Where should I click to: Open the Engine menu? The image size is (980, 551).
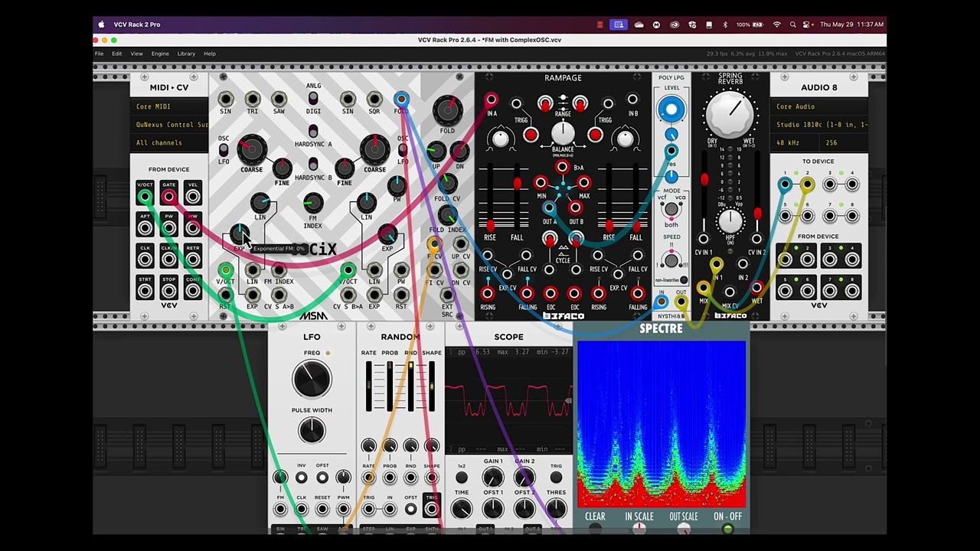point(160,54)
